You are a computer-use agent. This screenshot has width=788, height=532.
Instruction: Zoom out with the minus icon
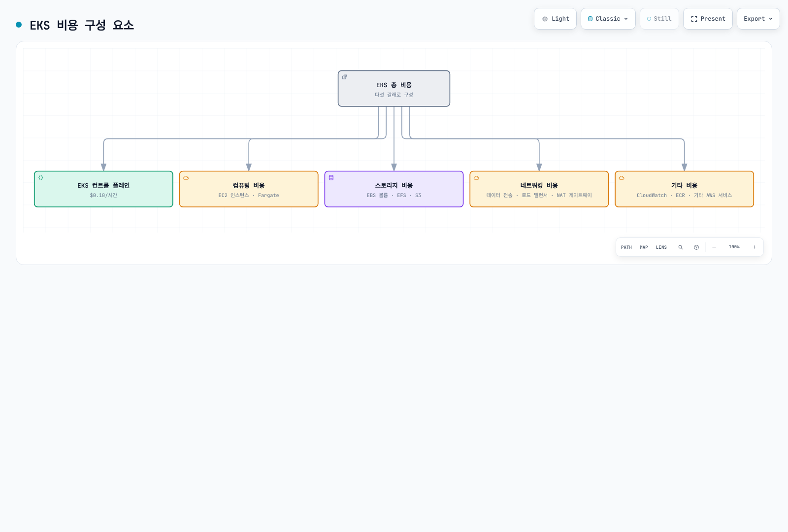[x=714, y=247]
